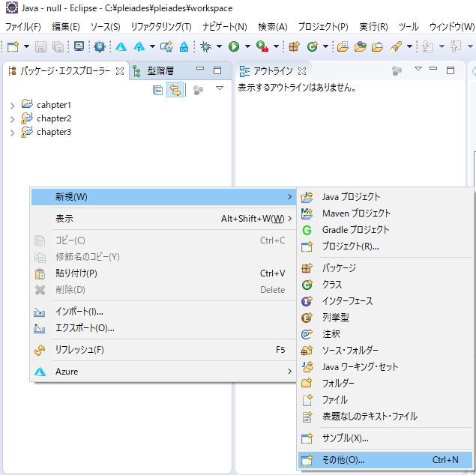The height and width of the screenshot is (475, 476).
Task: Choose リフレッシュ(F) from context menu
Action: pos(163,350)
